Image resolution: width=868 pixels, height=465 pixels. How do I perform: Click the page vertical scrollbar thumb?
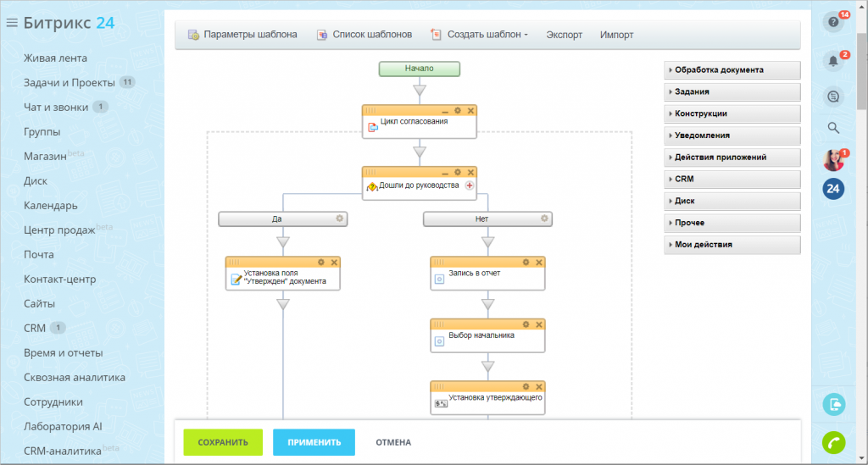coord(861,71)
